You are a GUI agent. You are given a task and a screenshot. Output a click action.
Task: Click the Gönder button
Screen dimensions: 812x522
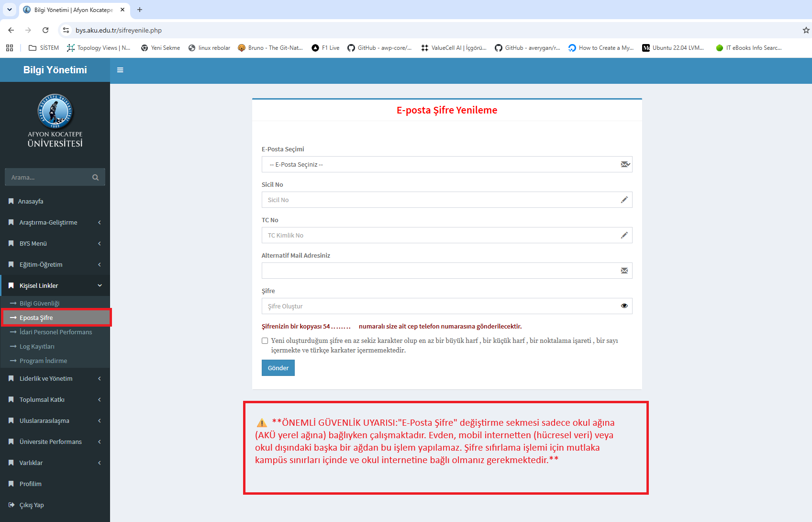278,368
